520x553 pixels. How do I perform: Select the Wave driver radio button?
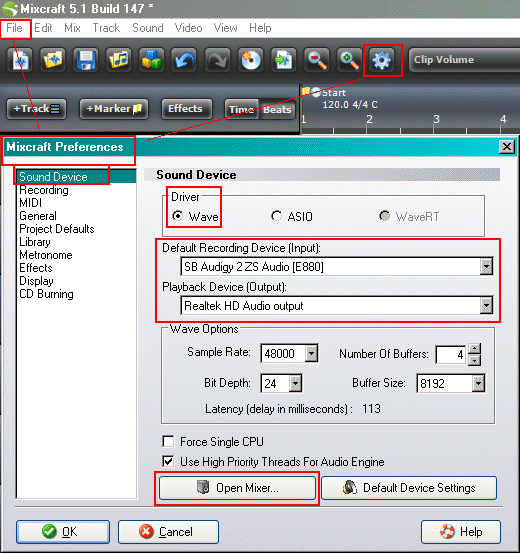click(177, 215)
